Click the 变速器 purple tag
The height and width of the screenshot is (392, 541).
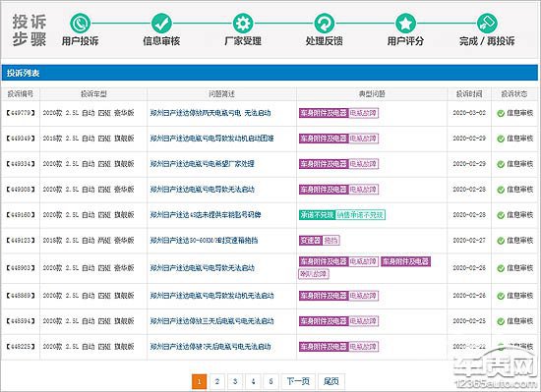coord(310,241)
